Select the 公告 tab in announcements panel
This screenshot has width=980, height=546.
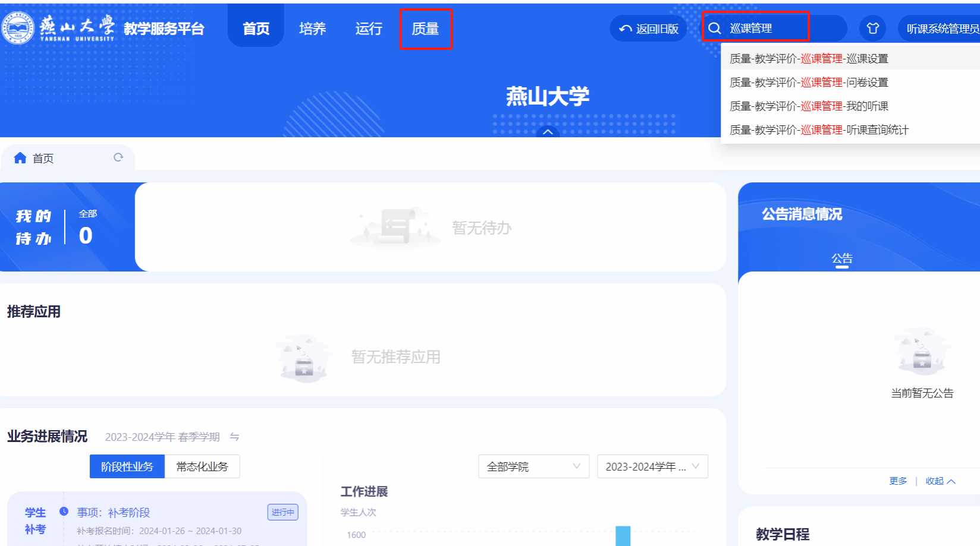841,258
